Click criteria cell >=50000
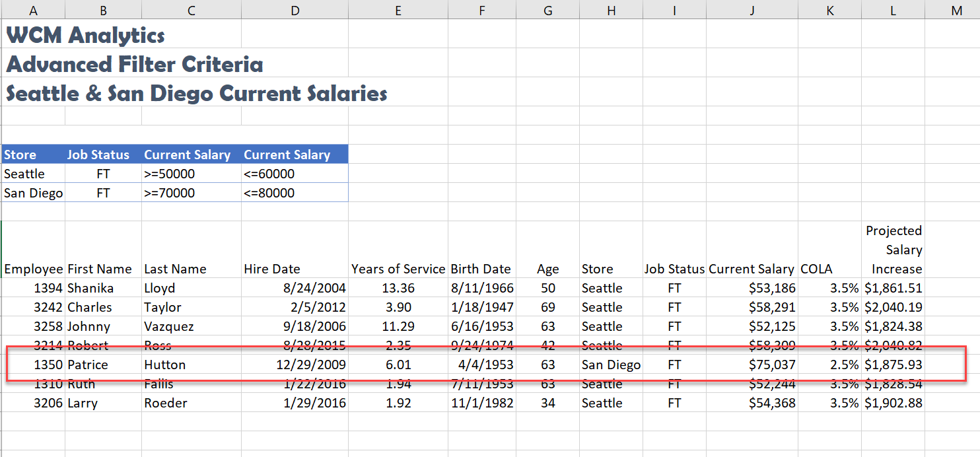This screenshot has width=980, height=457. pyautogui.click(x=192, y=174)
